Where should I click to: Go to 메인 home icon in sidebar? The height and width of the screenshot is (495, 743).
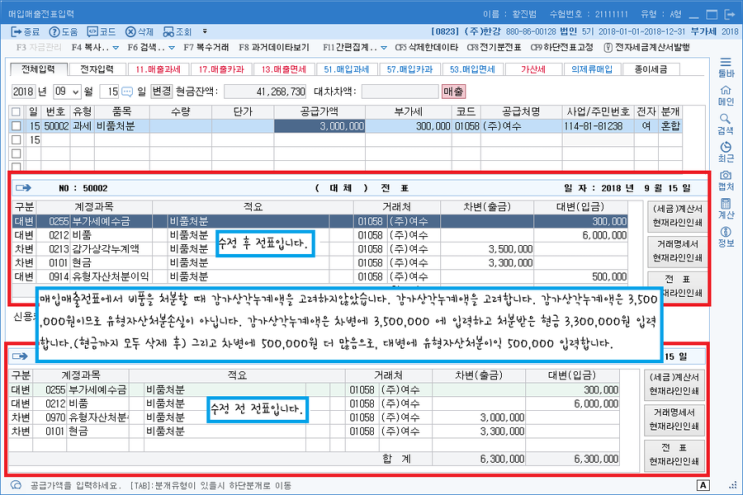tap(725, 90)
